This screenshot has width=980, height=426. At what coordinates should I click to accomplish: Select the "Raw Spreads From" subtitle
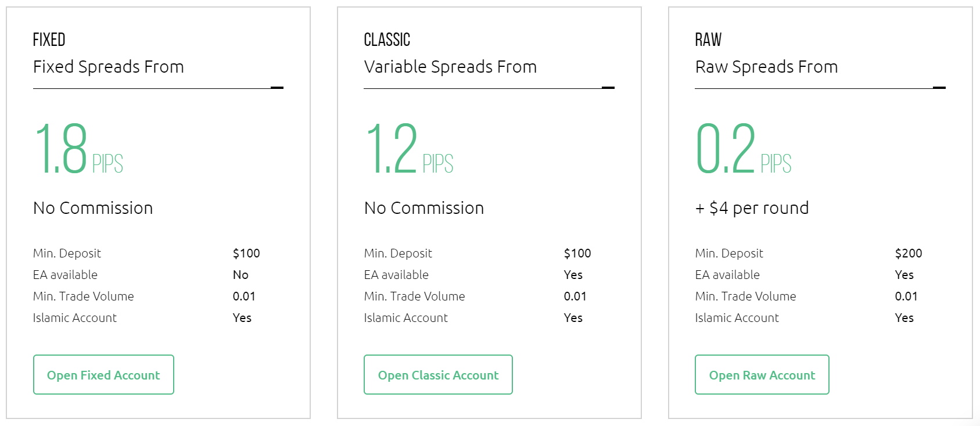[766, 67]
